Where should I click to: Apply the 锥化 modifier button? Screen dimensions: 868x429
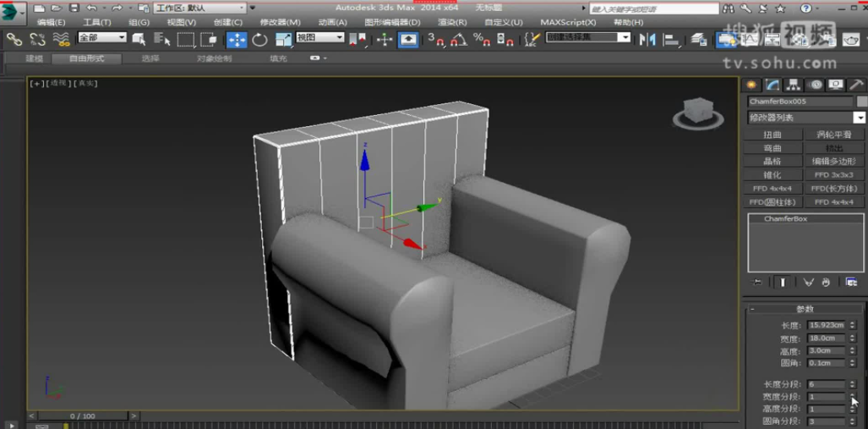pos(772,174)
